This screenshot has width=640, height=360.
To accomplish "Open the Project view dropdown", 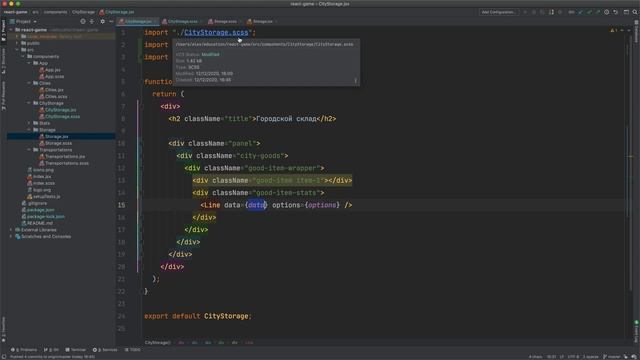I will point(23,21).
